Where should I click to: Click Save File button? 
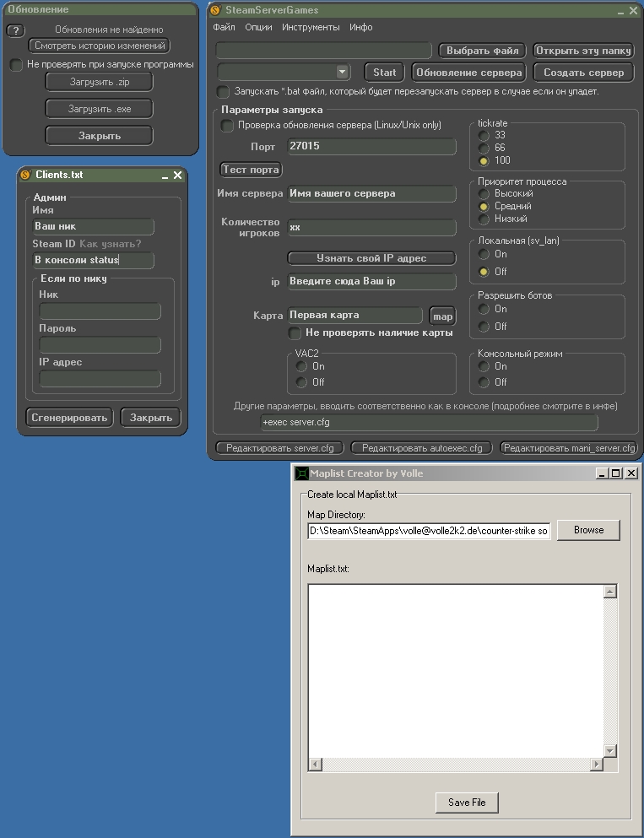[467, 803]
